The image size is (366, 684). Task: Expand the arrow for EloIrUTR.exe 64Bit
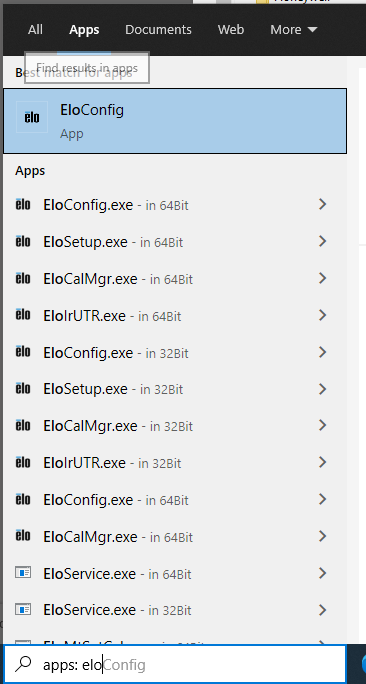click(x=322, y=315)
